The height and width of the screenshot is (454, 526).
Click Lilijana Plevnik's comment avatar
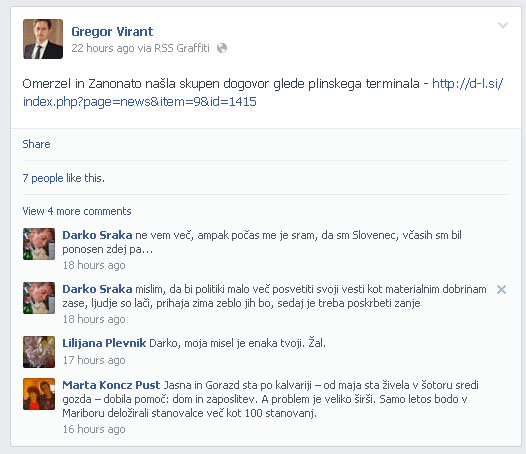pos(39,352)
